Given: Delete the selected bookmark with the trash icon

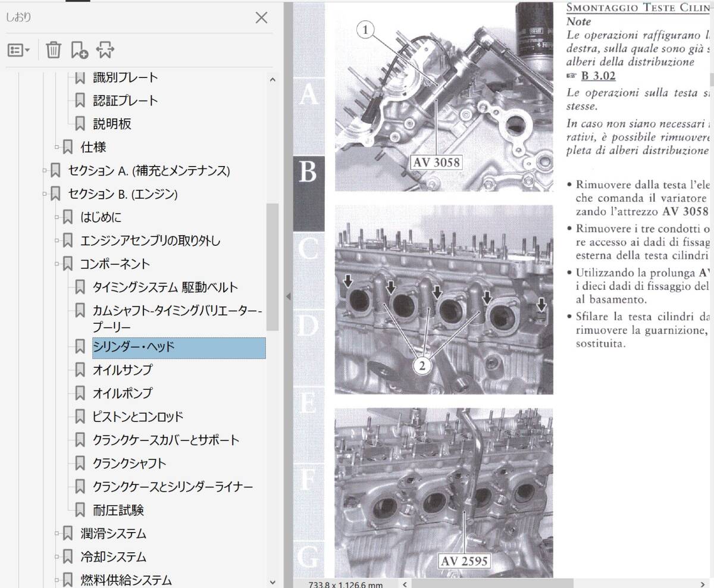Looking at the screenshot, I should click(54, 50).
